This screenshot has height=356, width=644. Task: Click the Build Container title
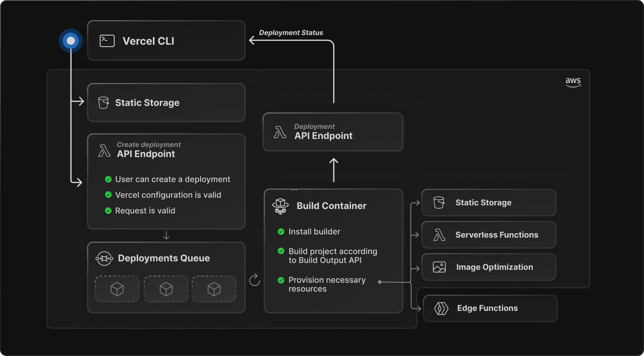coord(332,206)
